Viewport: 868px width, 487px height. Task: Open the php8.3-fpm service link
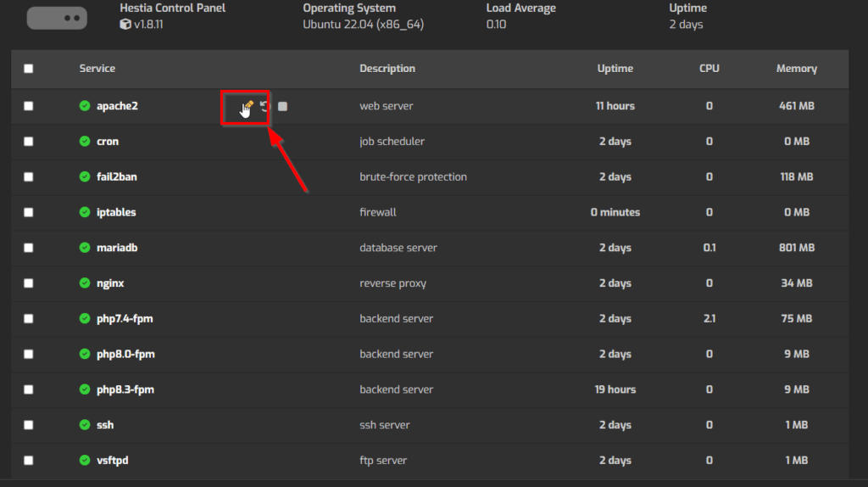pyautogui.click(x=125, y=389)
